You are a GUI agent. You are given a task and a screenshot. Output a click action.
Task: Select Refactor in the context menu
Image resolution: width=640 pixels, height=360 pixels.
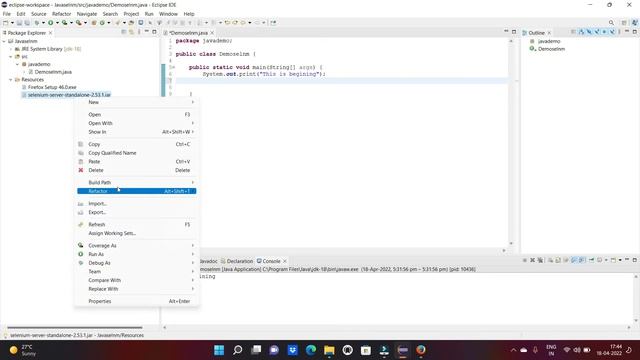(x=136, y=191)
